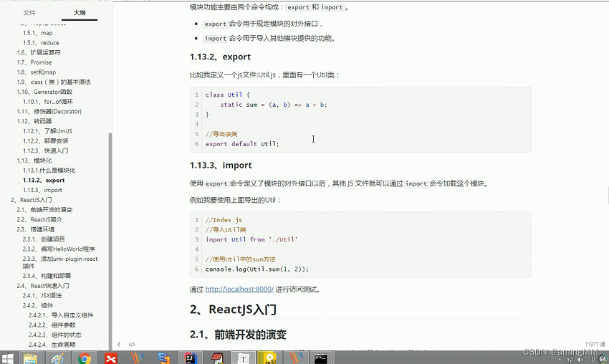Image resolution: width=609 pixels, height=364 pixels.
Task: Open the command prompt taskbar icon
Action: (321, 358)
